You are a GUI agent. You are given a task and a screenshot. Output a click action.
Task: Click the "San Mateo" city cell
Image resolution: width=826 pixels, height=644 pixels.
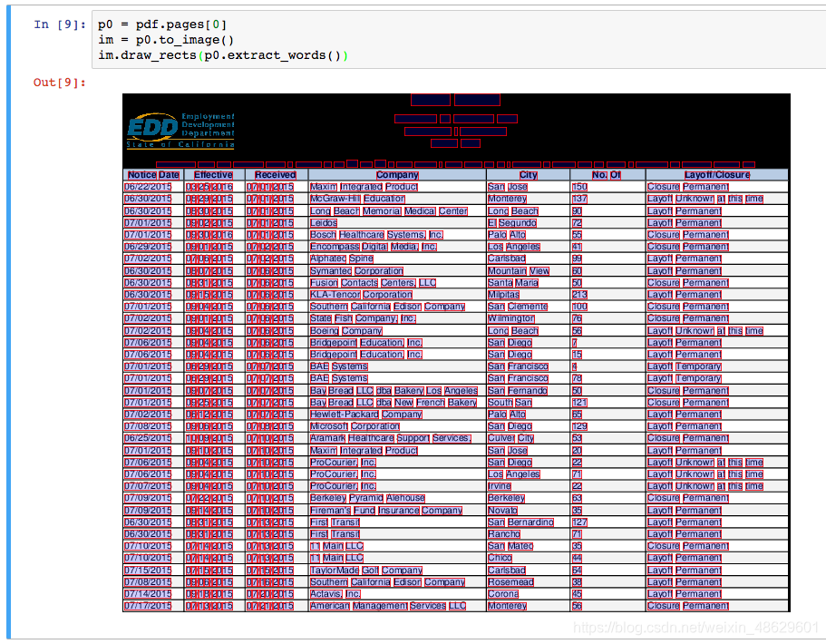[510, 546]
